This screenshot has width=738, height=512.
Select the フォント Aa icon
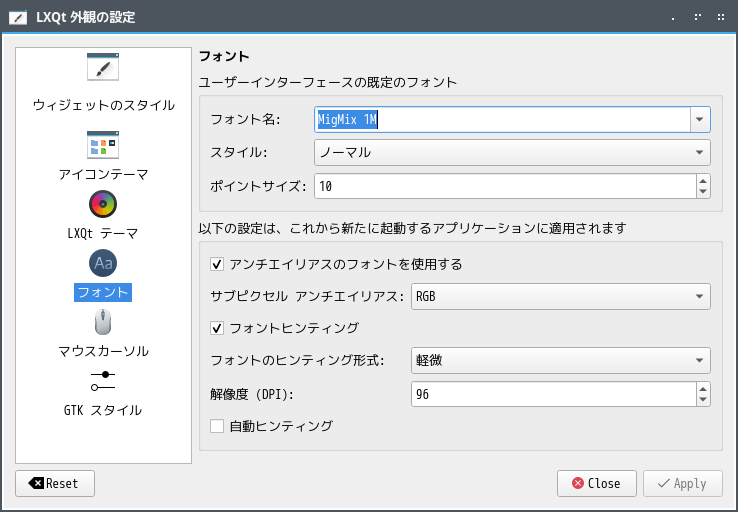(103, 263)
